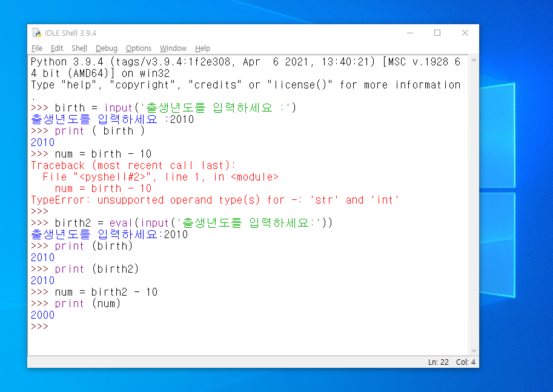Click the 'Type "help", "copyright"' info line
The image size is (553, 392).
[x=245, y=85]
